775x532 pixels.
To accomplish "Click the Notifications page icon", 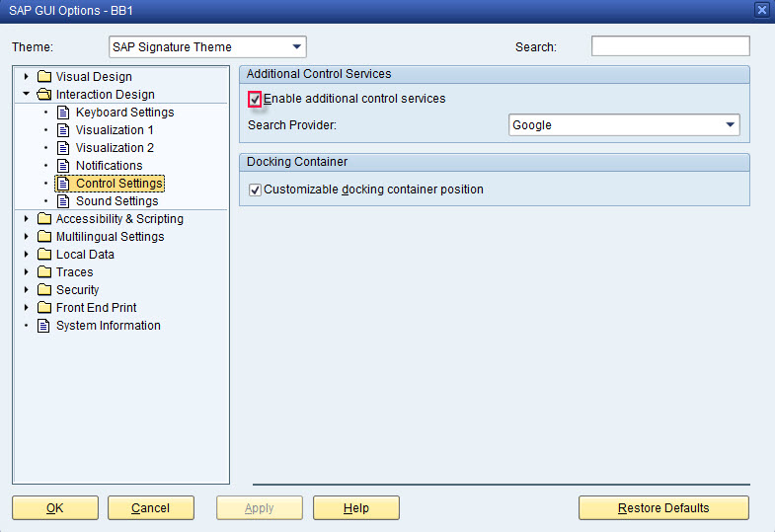I will click(x=63, y=166).
